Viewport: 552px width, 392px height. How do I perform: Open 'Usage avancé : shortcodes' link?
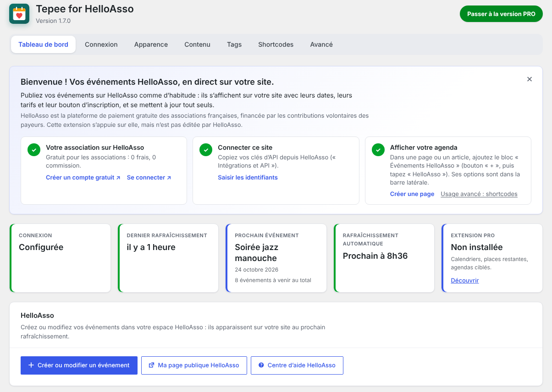(x=479, y=194)
